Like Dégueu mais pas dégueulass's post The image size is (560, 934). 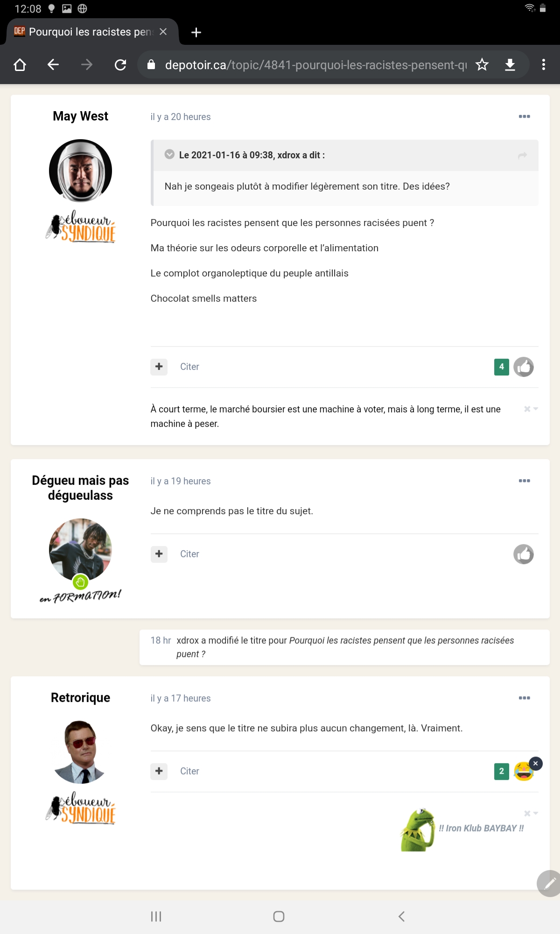pos(524,554)
